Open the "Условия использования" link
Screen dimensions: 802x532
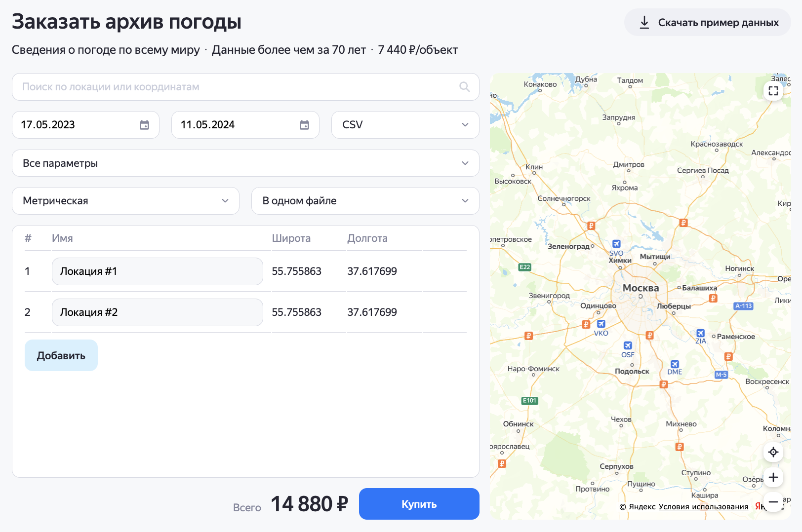pos(703,507)
